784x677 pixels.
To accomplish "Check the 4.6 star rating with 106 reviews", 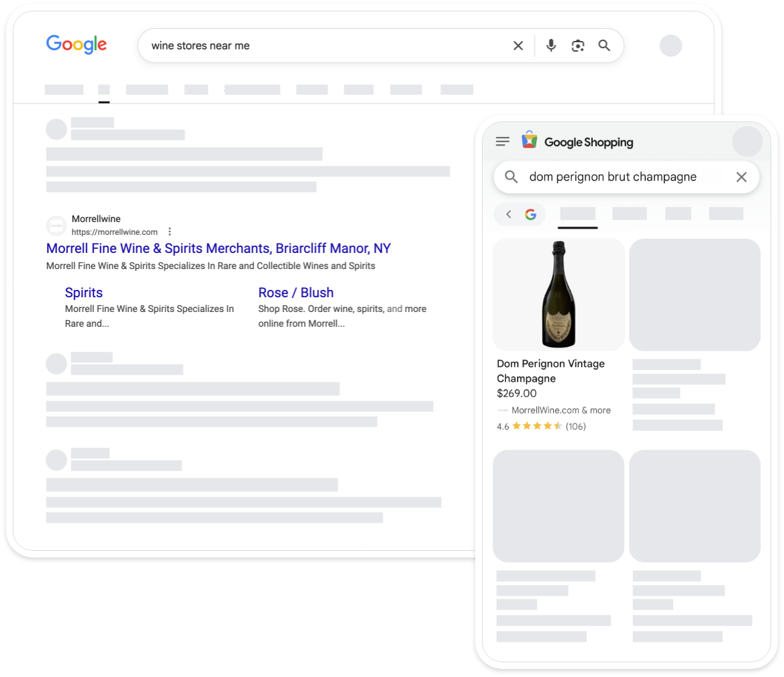I will (541, 426).
